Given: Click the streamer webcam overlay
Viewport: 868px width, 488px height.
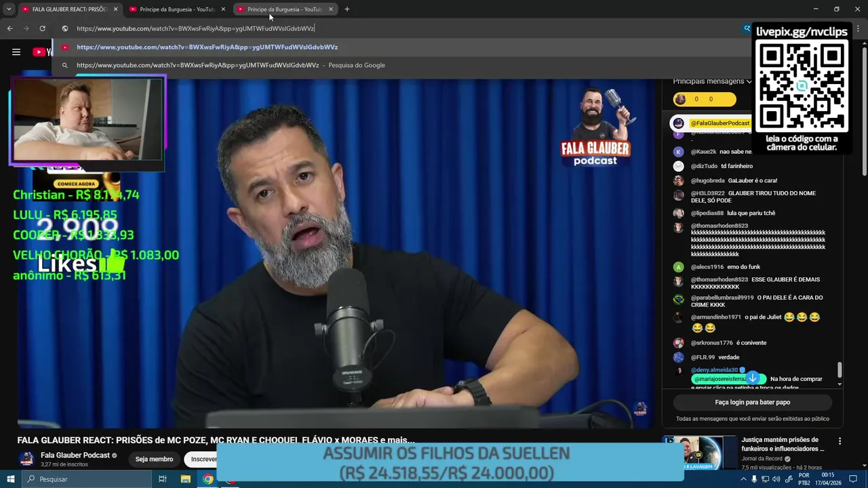Looking at the screenshot, I should click(87, 120).
